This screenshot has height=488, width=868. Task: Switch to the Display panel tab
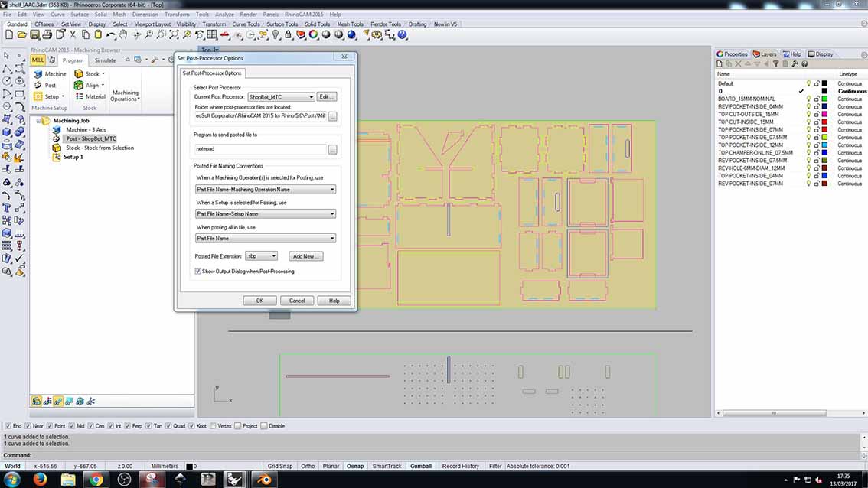coord(821,54)
